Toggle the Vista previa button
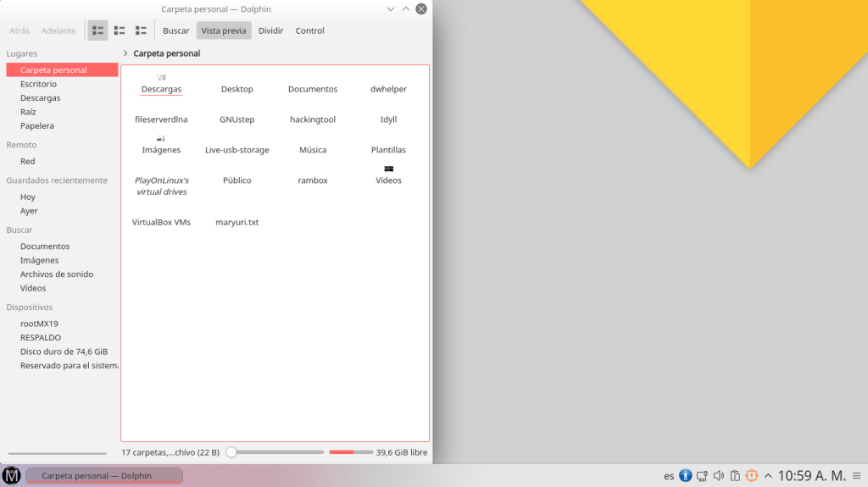868x487 pixels. point(224,30)
